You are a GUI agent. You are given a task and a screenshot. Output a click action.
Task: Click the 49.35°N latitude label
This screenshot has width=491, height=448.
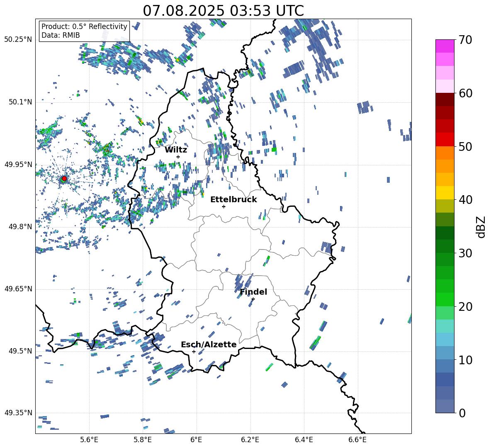coord(18,413)
